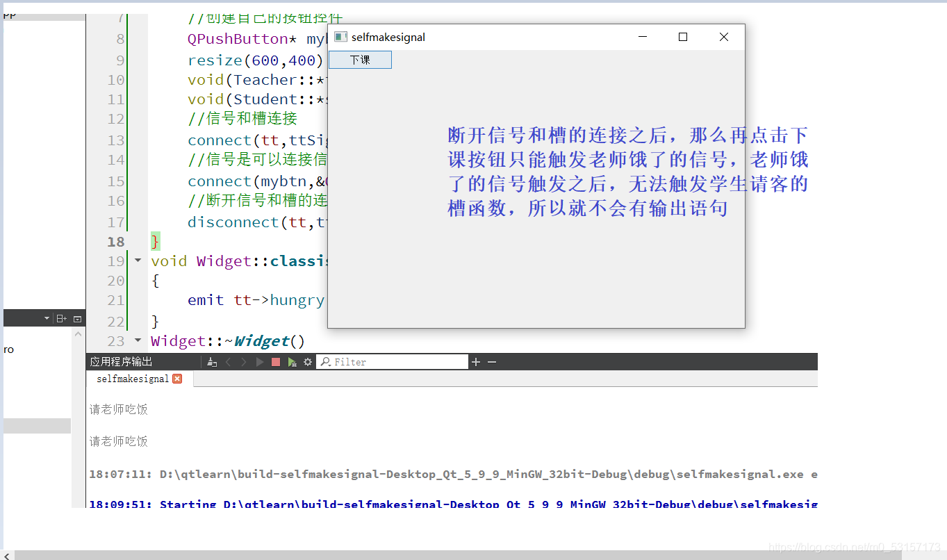Click the horizontal scrollbar at bottom of page

coord(459,555)
